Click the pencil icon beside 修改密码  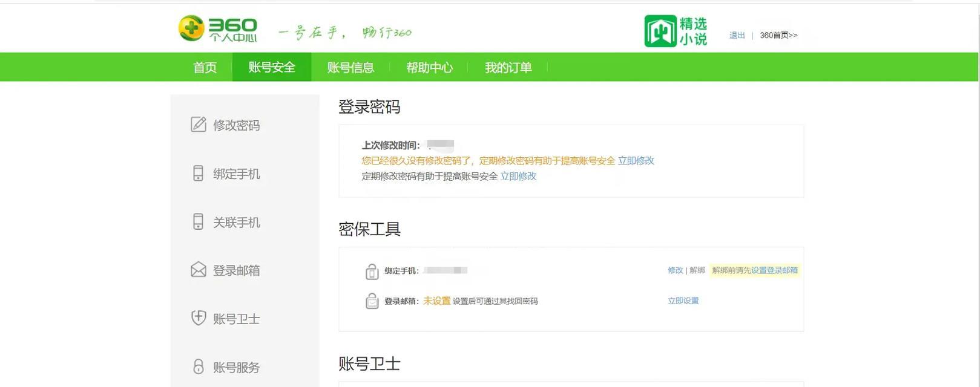(x=199, y=125)
